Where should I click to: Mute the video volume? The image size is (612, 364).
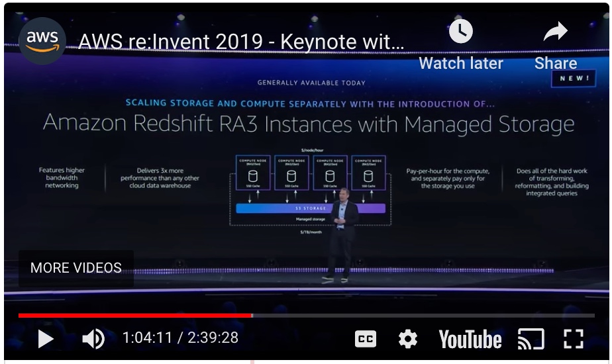tap(93, 338)
